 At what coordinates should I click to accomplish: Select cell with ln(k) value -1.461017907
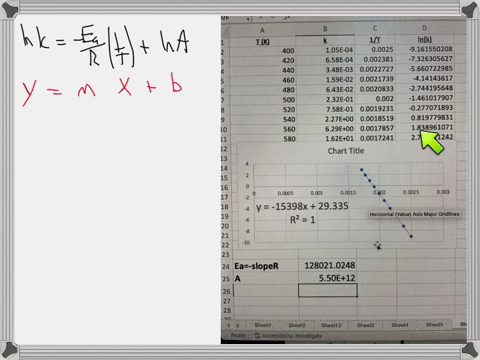(x=424, y=98)
